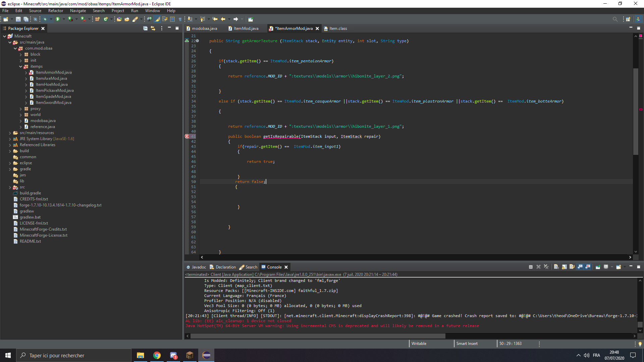This screenshot has width=644, height=362.
Task: Collapse the itemps package folder
Action: [21, 66]
